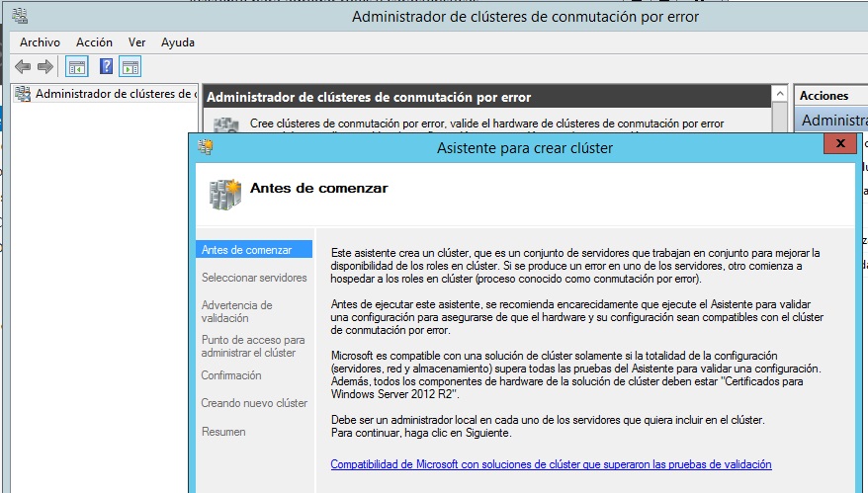Close the Asistente para crear clúster dialog
Screen dimensions: 868x493
[839, 144]
